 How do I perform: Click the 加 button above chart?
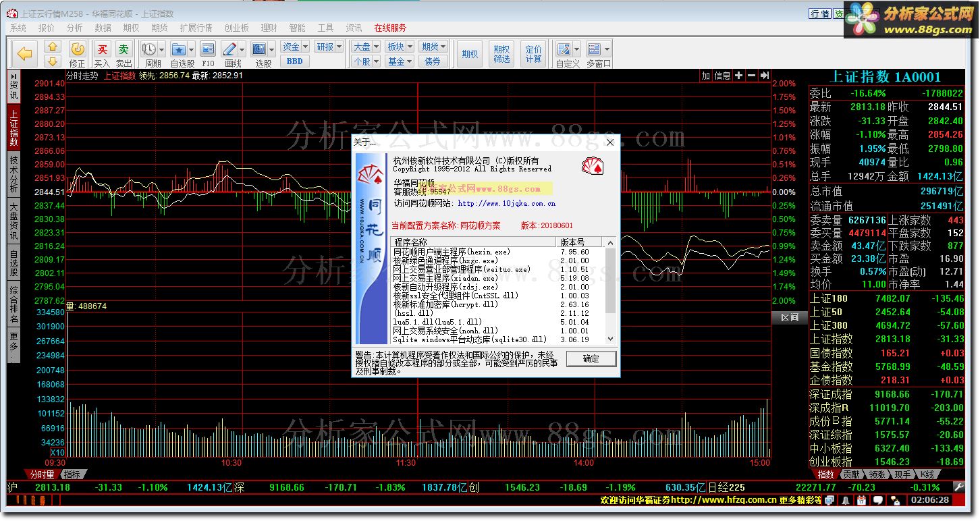tap(706, 76)
